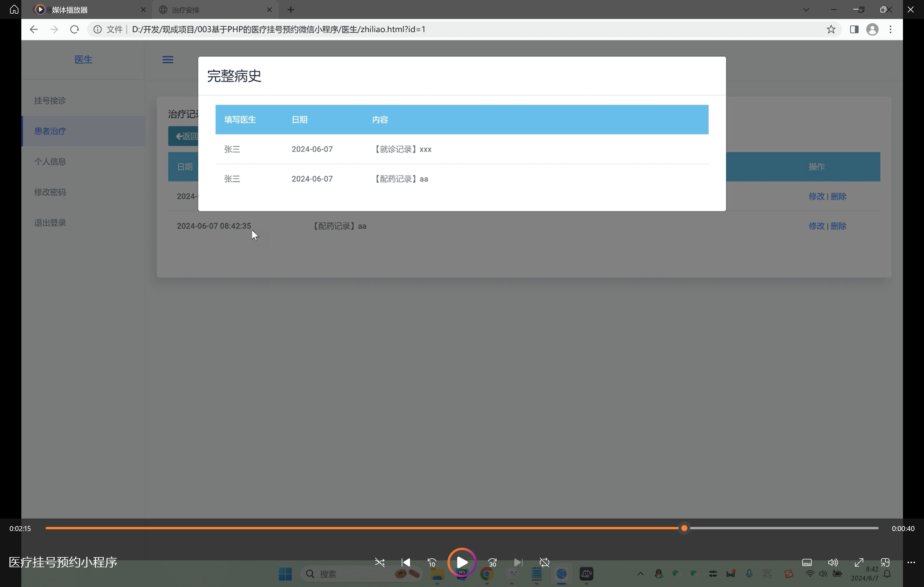The image size is (924, 587).
Task: Toggle the browser side panel icon
Action: [x=854, y=30]
